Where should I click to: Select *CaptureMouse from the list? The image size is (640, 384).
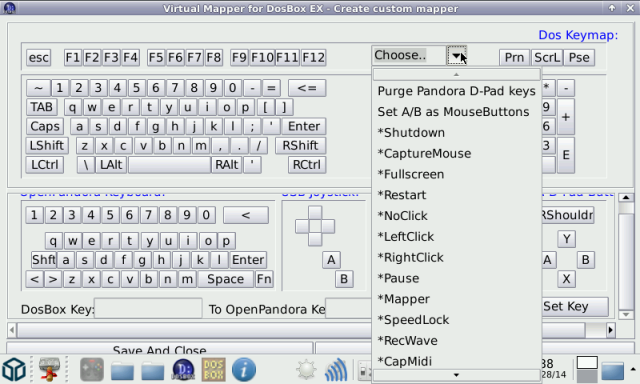(424, 153)
